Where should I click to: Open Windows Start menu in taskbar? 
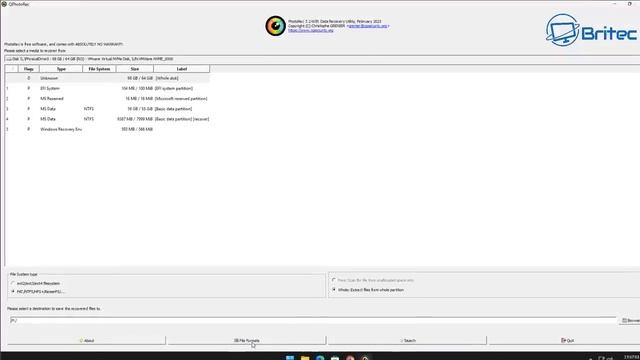[290, 358]
